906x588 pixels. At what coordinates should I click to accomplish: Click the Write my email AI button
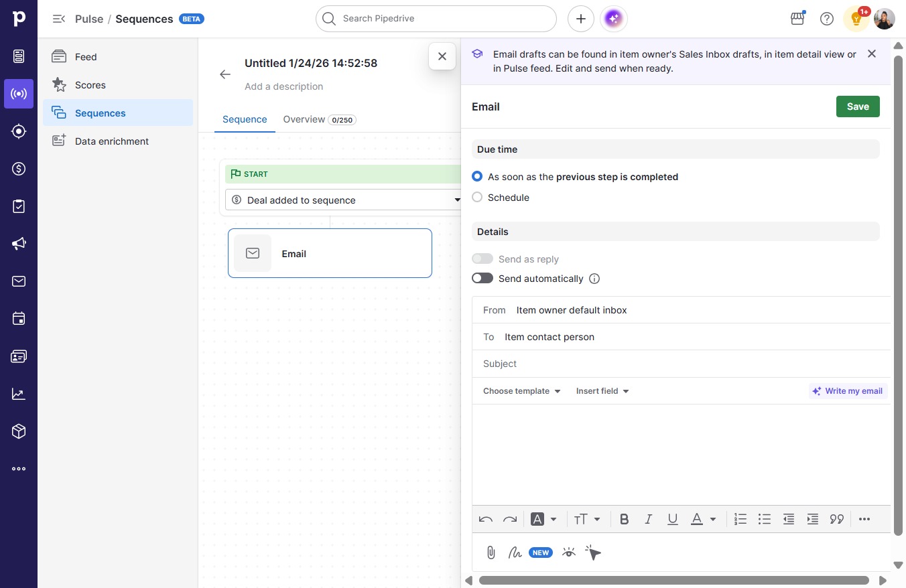tap(848, 391)
